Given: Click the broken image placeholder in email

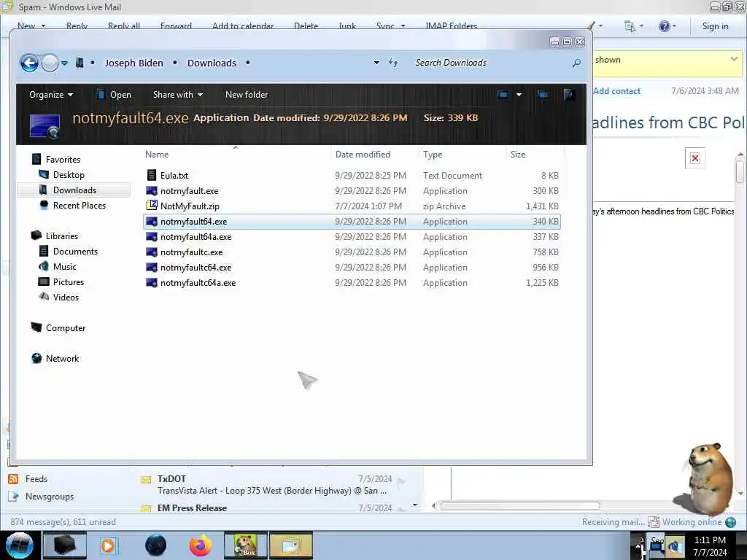Looking at the screenshot, I should [x=695, y=158].
